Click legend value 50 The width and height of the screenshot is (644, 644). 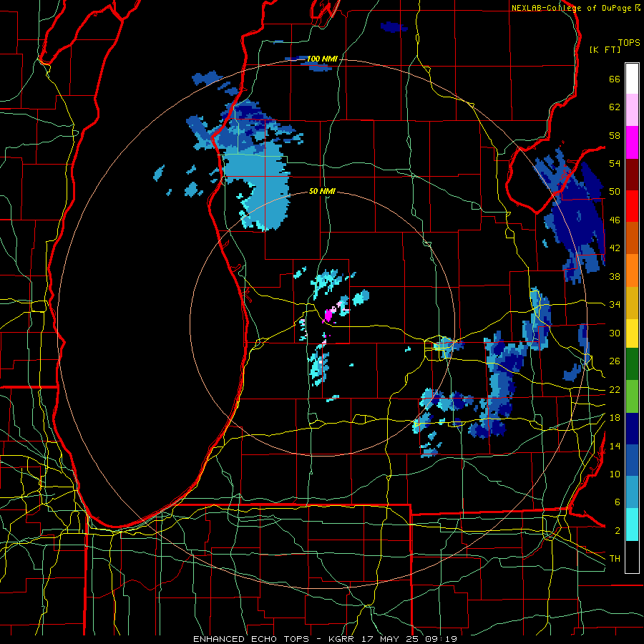pos(615,192)
